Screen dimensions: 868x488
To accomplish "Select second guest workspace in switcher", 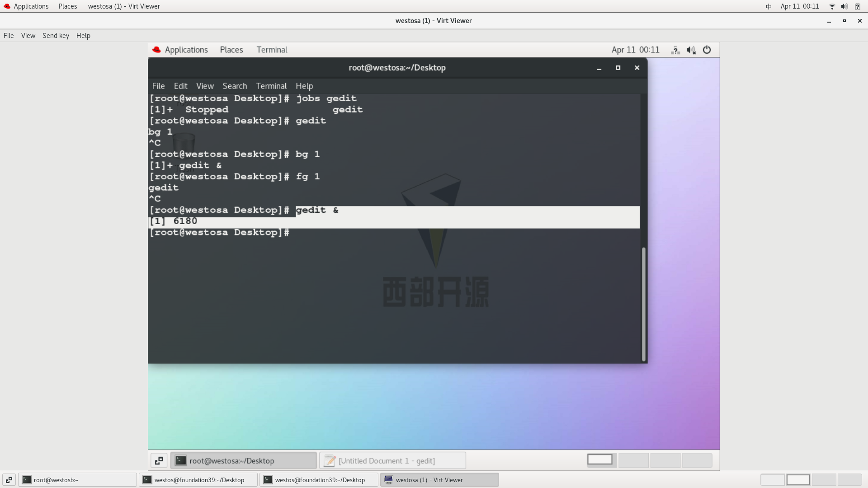I will point(633,460).
